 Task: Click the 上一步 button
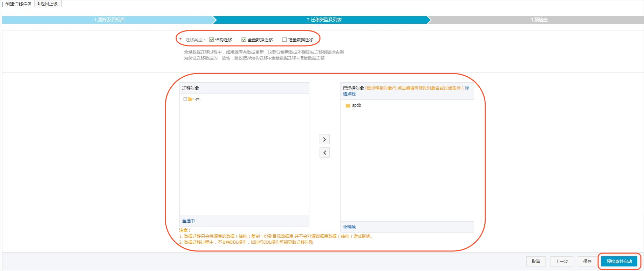click(561, 262)
